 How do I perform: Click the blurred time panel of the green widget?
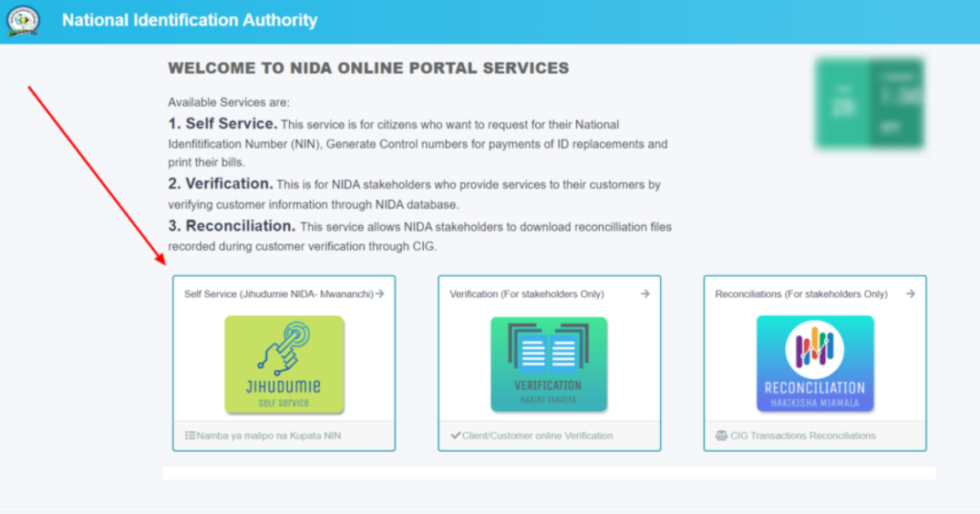pos(896,103)
